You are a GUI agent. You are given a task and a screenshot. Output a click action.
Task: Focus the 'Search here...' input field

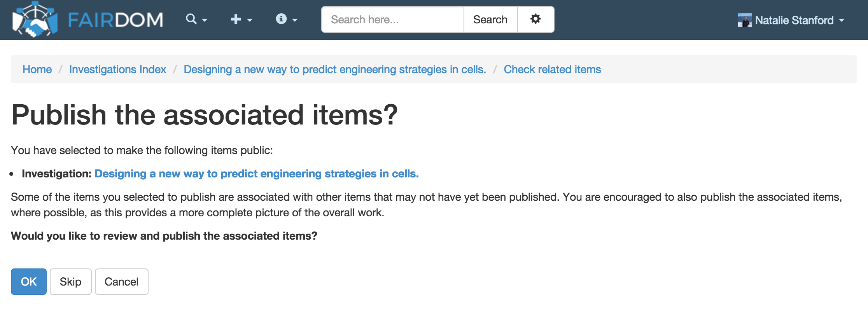pyautogui.click(x=393, y=19)
